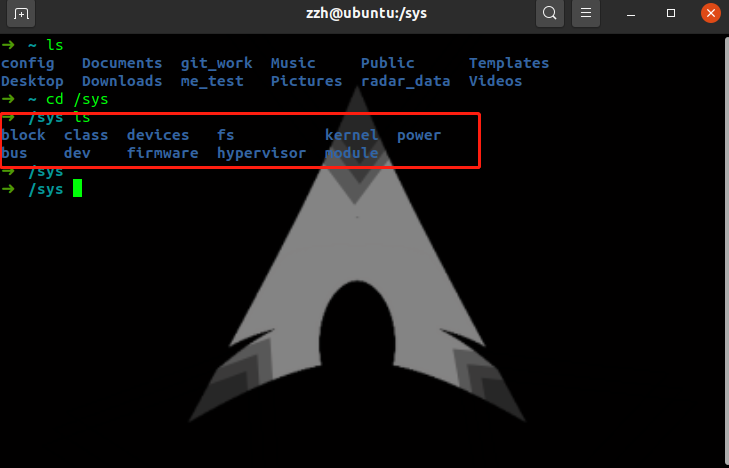Click the 'Pictures' directory name
Screen dimensions: 729x468
click(x=306, y=81)
